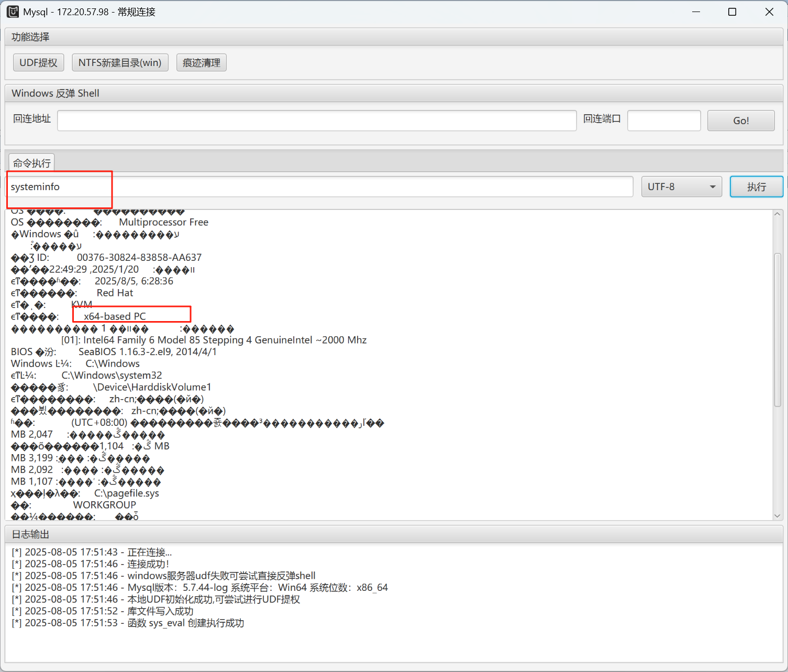The image size is (788, 672).
Task: Click boot time 2025/8/5, 6:28:36
Action: point(134,281)
